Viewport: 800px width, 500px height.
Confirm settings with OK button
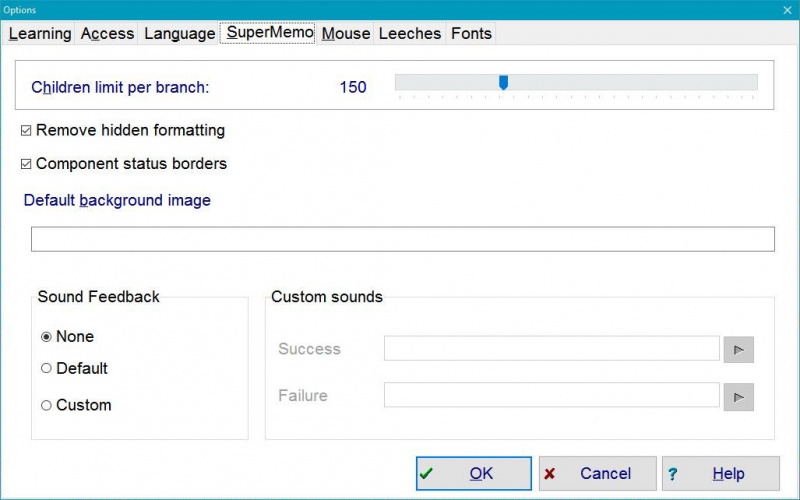473,474
